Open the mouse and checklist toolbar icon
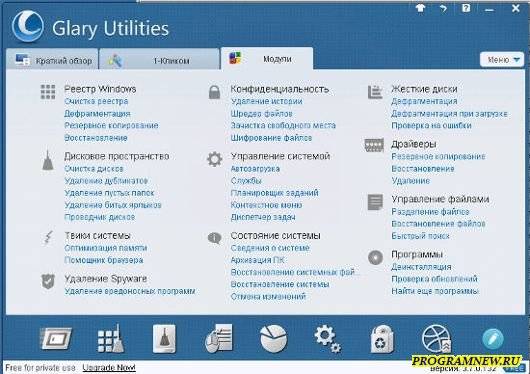 219,338
